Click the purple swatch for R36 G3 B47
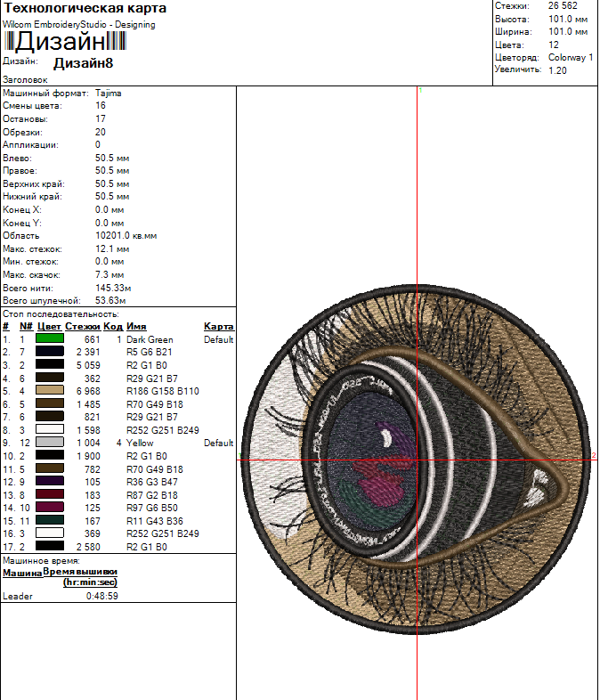This screenshot has width=600, height=700. coord(50,481)
